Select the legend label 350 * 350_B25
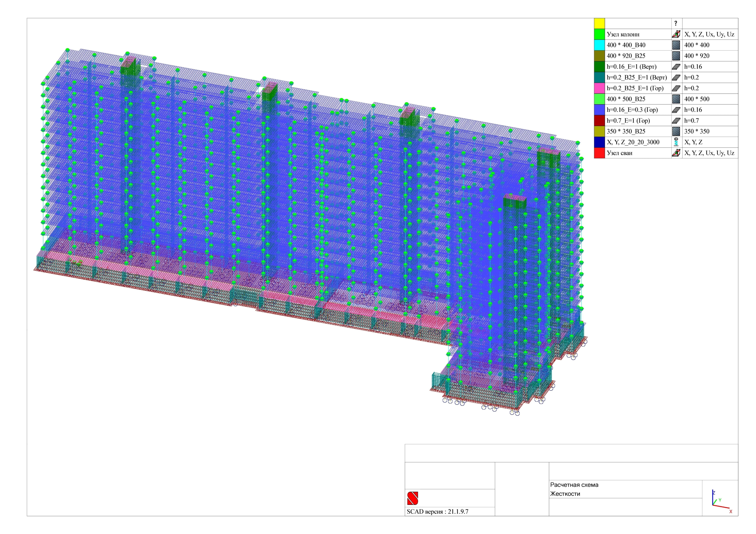Image resolution: width=756 pixels, height=534 pixels. coord(626,132)
